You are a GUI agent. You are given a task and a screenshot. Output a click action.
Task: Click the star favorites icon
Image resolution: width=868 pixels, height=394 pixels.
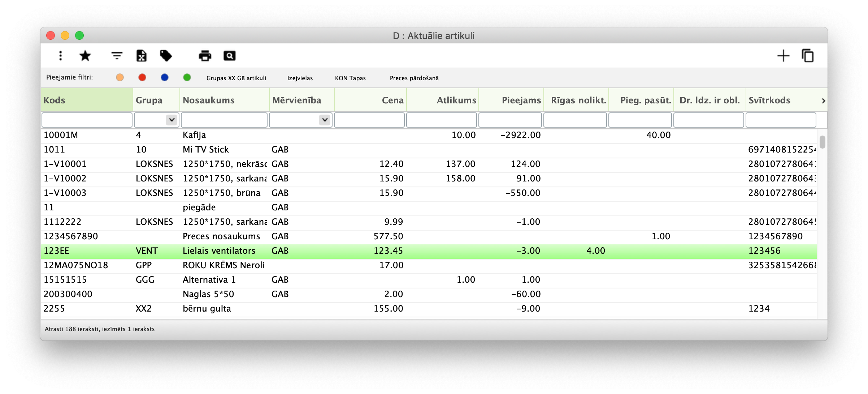(85, 56)
